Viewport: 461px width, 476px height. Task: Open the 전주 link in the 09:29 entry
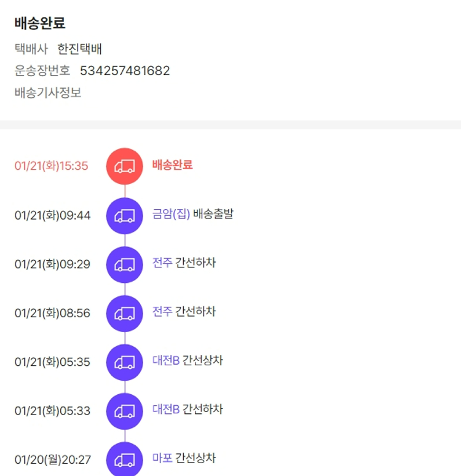click(162, 263)
